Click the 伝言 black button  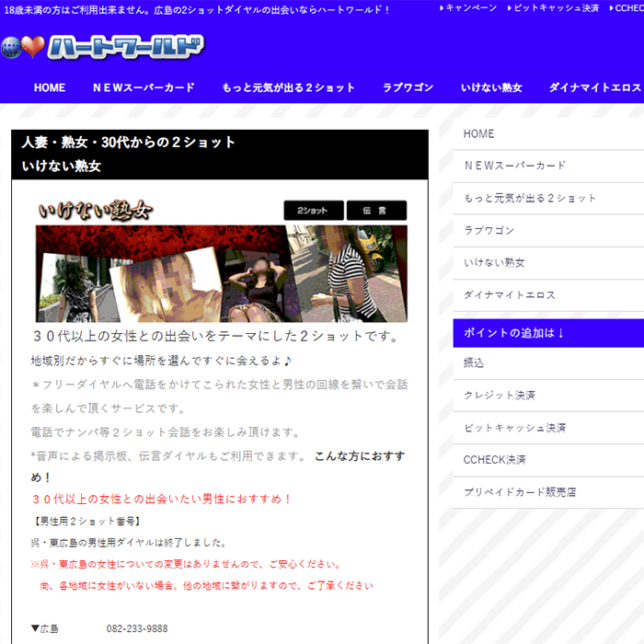[376, 211]
